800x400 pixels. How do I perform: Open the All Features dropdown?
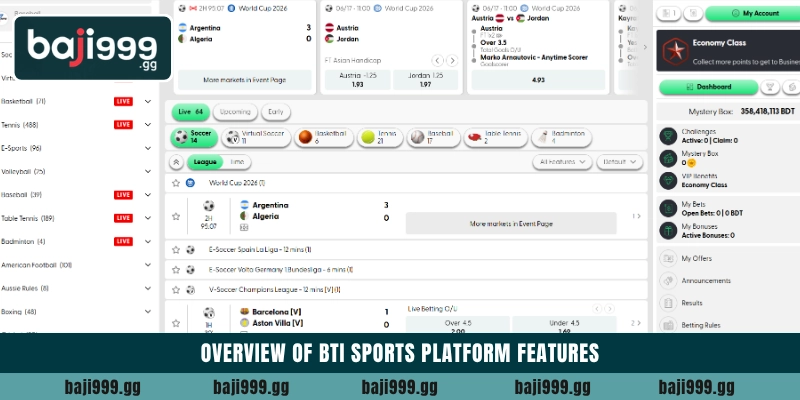[562, 162]
